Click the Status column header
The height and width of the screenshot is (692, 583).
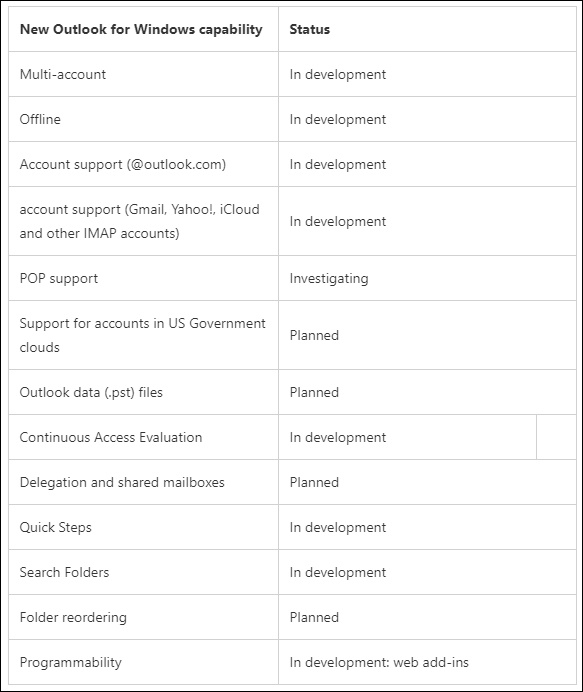pyautogui.click(x=309, y=30)
